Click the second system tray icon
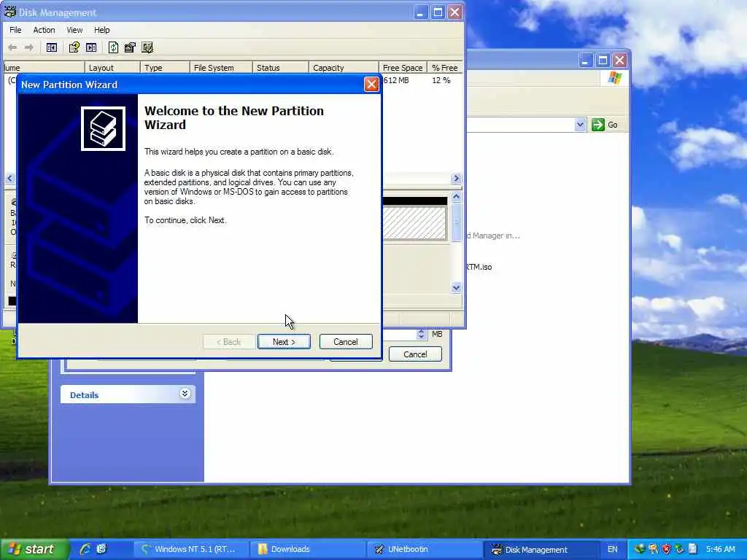The image size is (747, 560). [x=653, y=549]
